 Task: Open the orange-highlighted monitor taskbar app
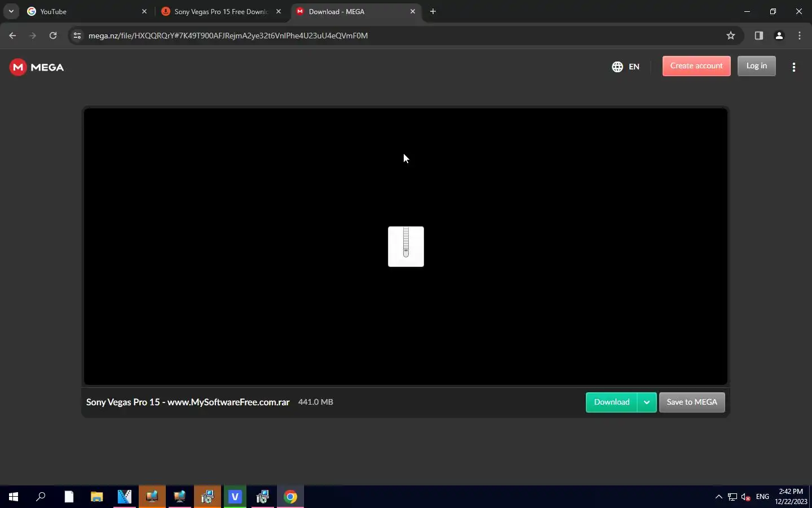point(152,497)
